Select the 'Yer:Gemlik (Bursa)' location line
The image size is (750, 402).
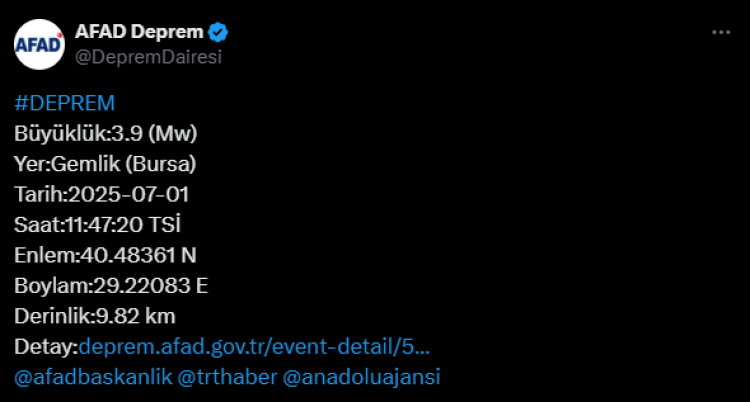click(x=105, y=163)
